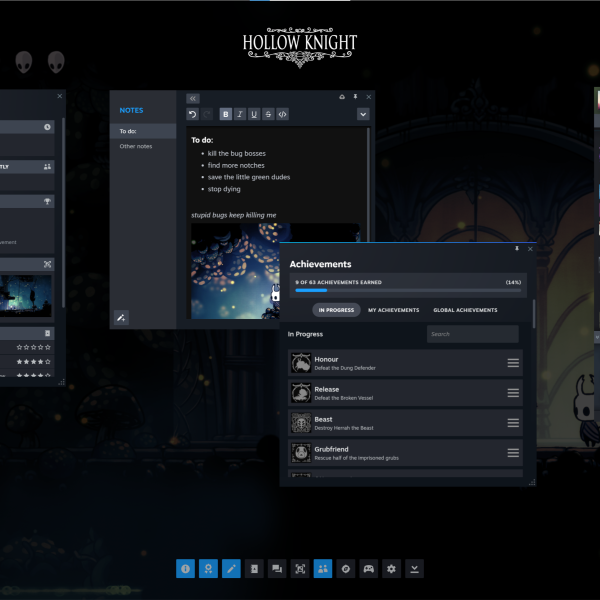Toggle italic formatting in Notes

[x=239, y=114]
